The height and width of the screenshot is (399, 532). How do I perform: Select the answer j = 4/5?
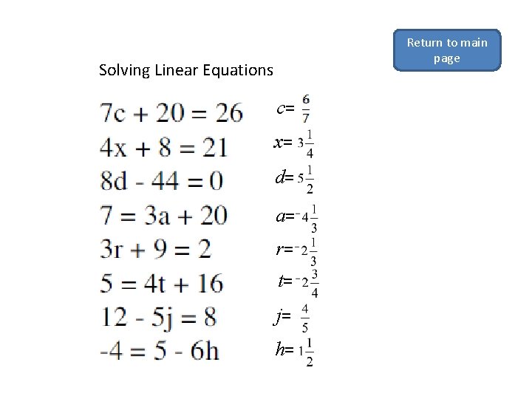(293, 318)
